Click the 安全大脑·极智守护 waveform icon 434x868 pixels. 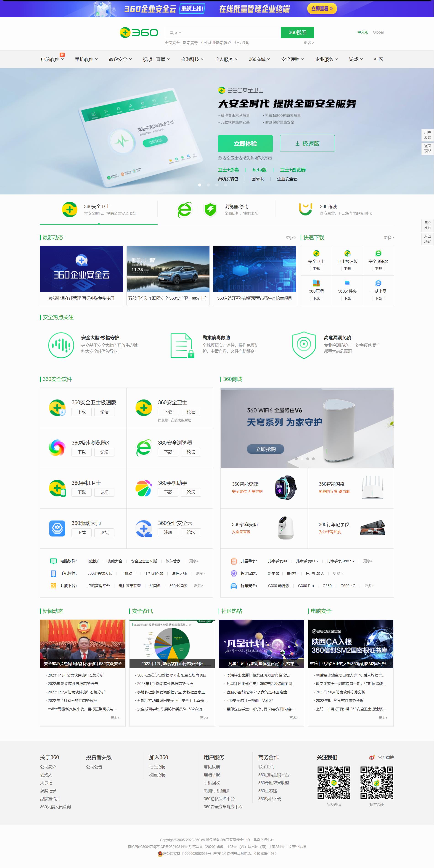pos(61,345)
